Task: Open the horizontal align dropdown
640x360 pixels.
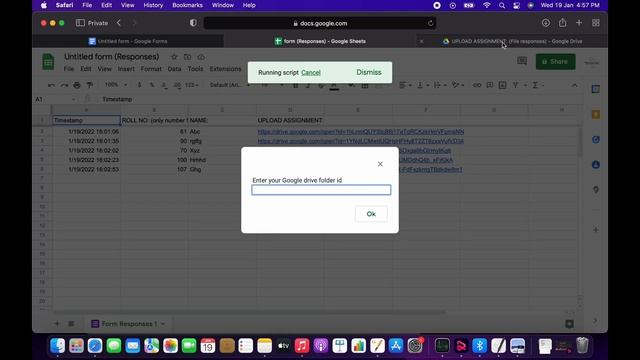Action: [405, 85]
